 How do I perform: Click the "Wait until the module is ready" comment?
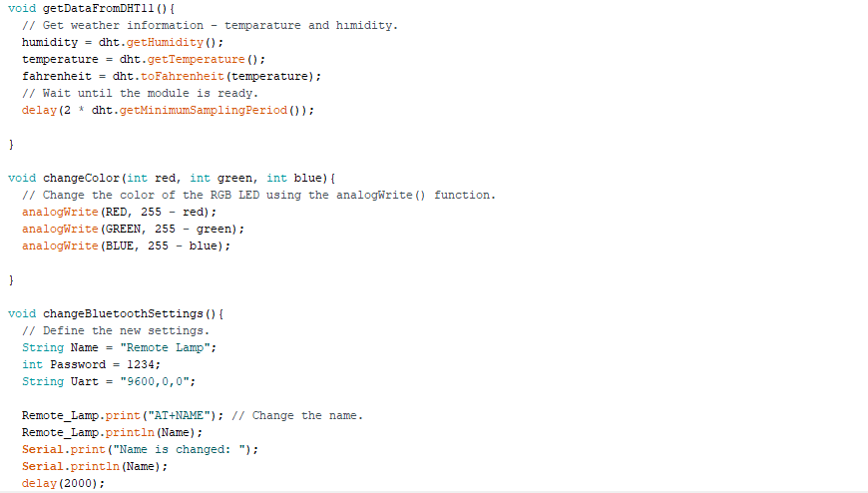click(140, 93)
